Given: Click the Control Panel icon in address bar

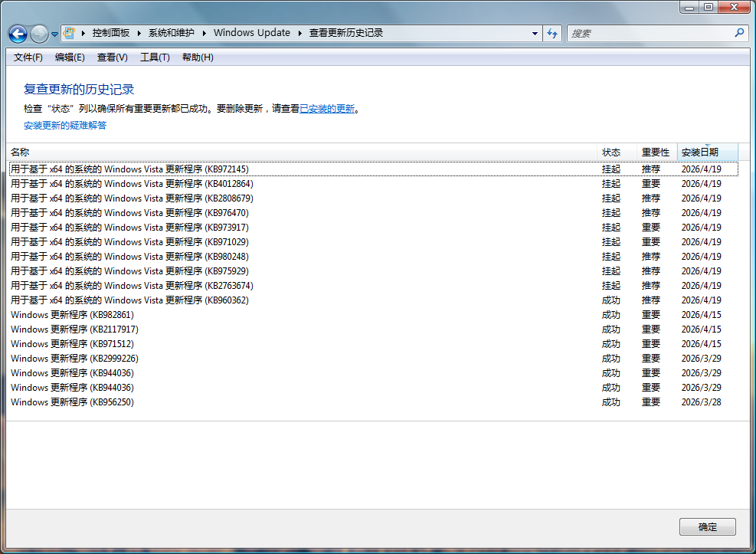Looking at the screenshot, I should (70, 33).
